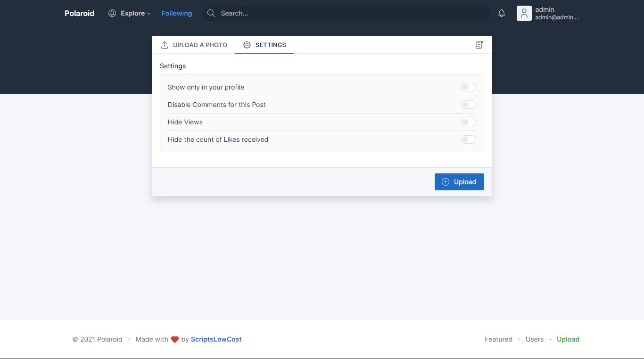Turn on the Hide Views switch
This screenshot has width=644, height=359.
468,122
